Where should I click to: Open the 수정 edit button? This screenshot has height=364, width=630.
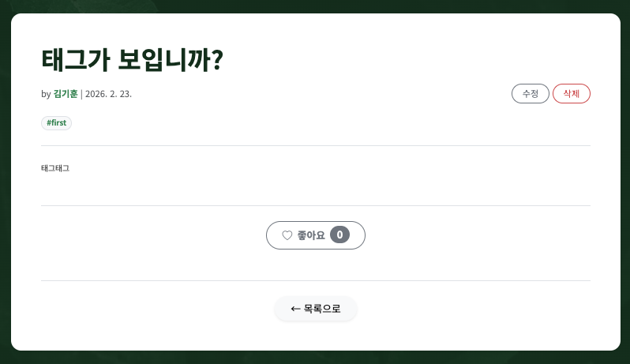tap(531, 94)
